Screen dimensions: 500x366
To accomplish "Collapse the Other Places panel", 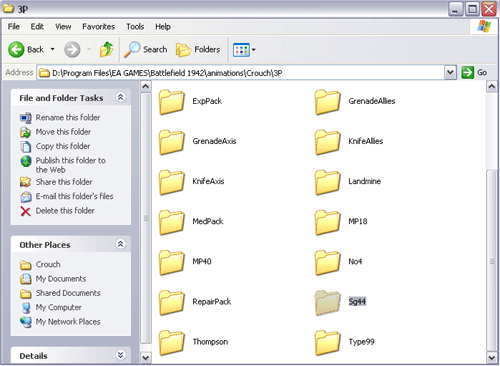I will click(120, 244).
